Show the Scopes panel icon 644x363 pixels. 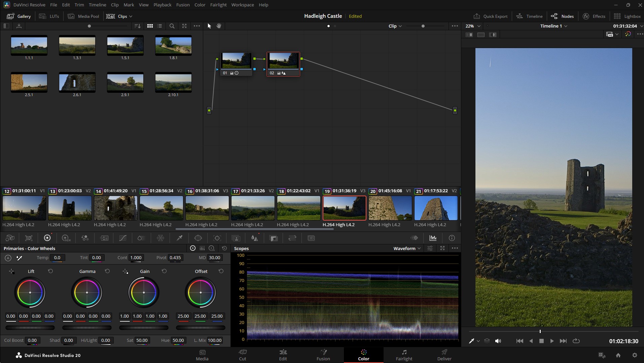pyautogui.click(x=433, y=238)
